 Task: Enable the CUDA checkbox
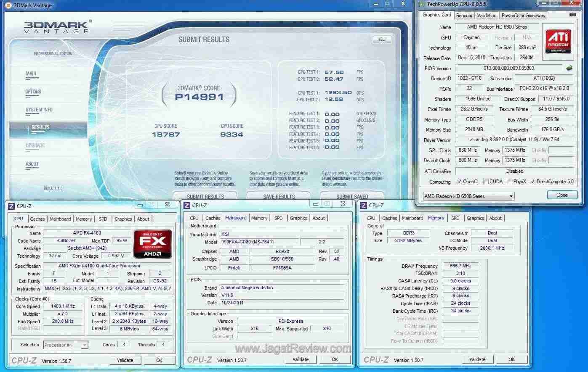tap(486, 182)
